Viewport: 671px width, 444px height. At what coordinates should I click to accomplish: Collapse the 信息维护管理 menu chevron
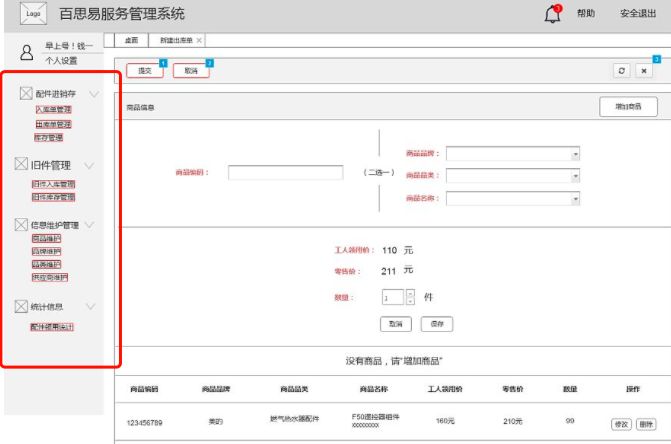[x=89, y=225]
